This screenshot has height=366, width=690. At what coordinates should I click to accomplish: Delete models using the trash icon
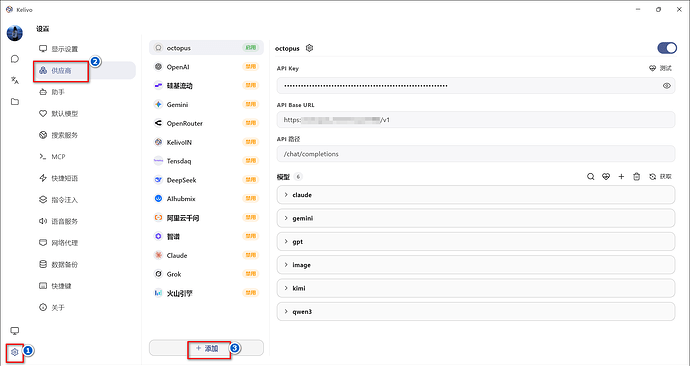pos(636,176)
